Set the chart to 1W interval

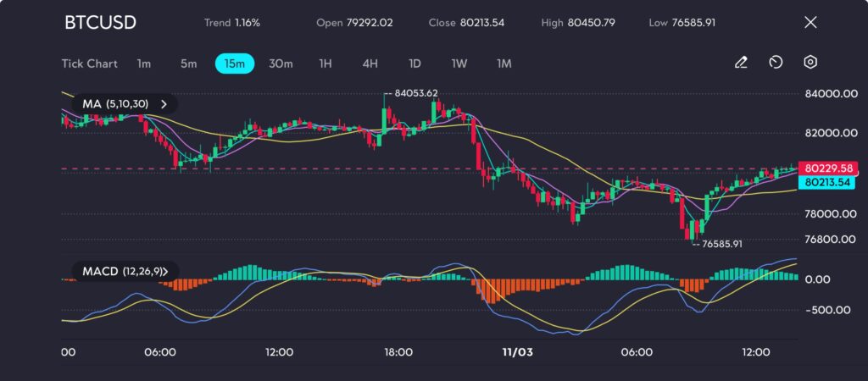coord(459,63)
